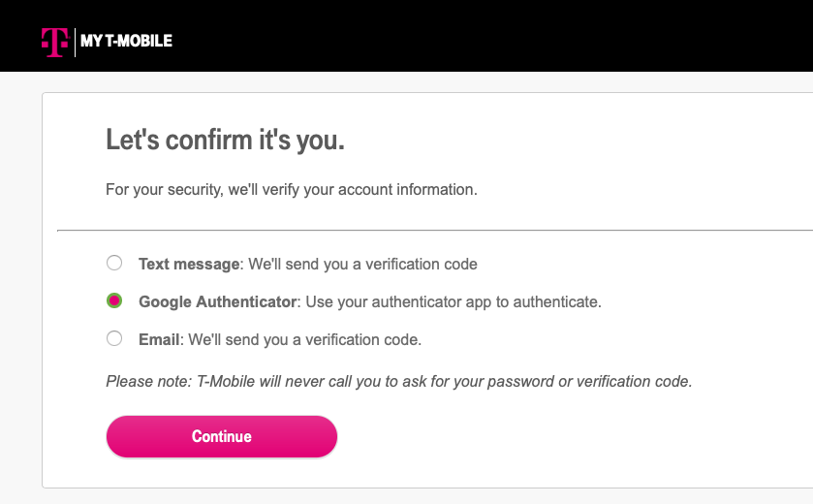Click the 'Let's confirm it's you.' heading
813x504 pixels.
(225, 140)
